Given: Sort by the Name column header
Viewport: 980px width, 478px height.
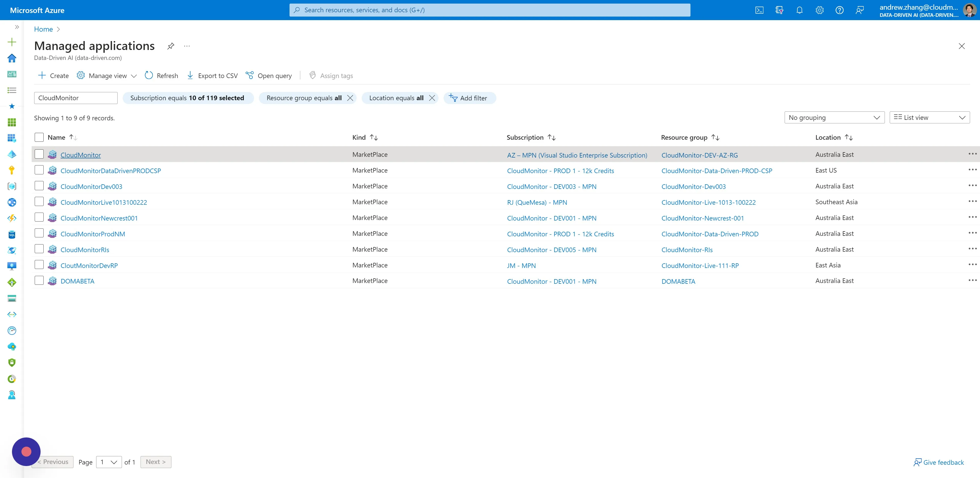Looking at the screenshot, I should click(x=62, y=137).
